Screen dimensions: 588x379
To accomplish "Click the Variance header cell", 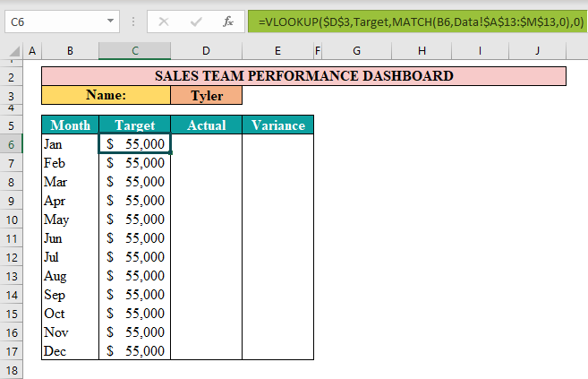I will [x=277, y=125].
